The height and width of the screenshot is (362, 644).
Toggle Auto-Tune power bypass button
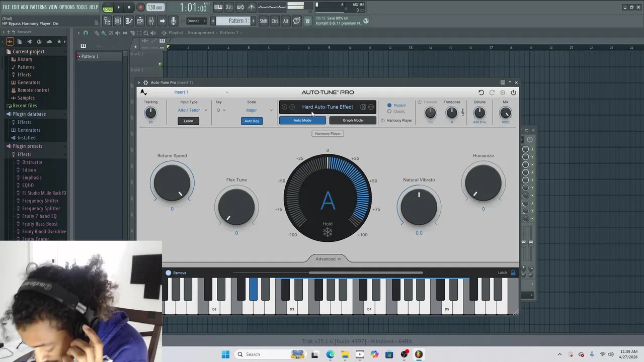[x=513, y=93]
